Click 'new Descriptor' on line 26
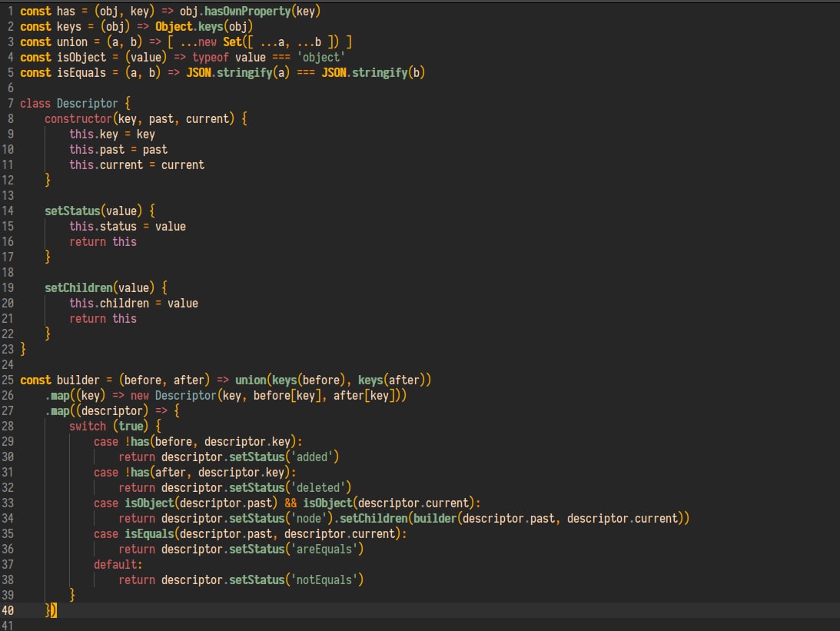The width and height of the screenshot is (840, 631). pyautogui.click(x=173, y=396)
